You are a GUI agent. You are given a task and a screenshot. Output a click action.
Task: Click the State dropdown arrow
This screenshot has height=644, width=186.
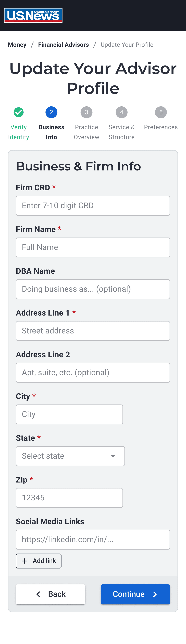point(113,456)
